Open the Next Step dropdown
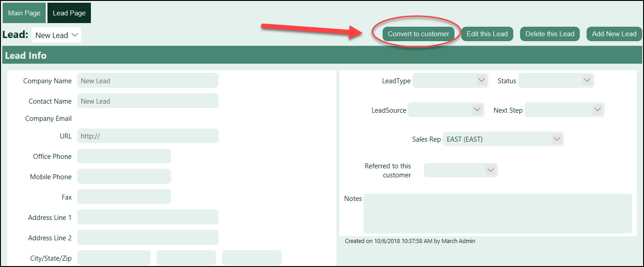Screen dimensions: 644x267 pyautogui.click(x=564, y=110)
